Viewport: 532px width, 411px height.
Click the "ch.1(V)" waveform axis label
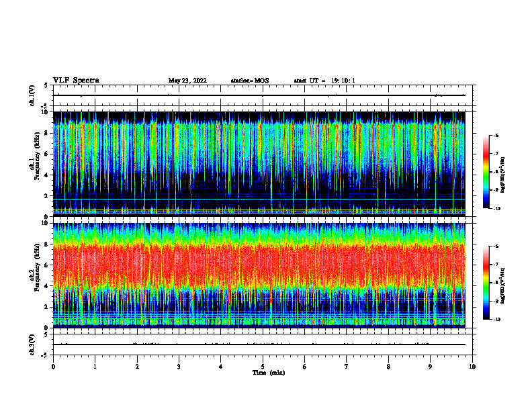click(x=32, y=95)
